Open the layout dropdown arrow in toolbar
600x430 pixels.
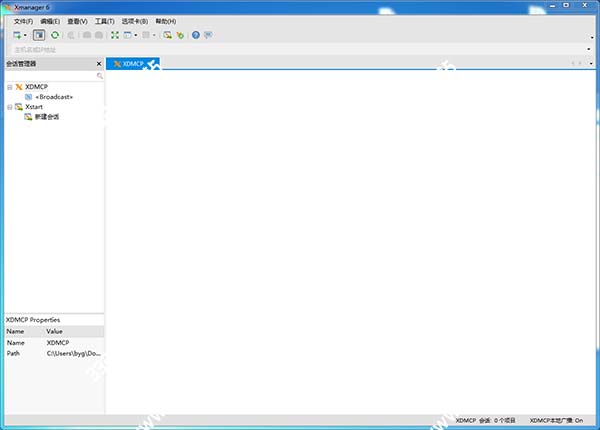137,35
